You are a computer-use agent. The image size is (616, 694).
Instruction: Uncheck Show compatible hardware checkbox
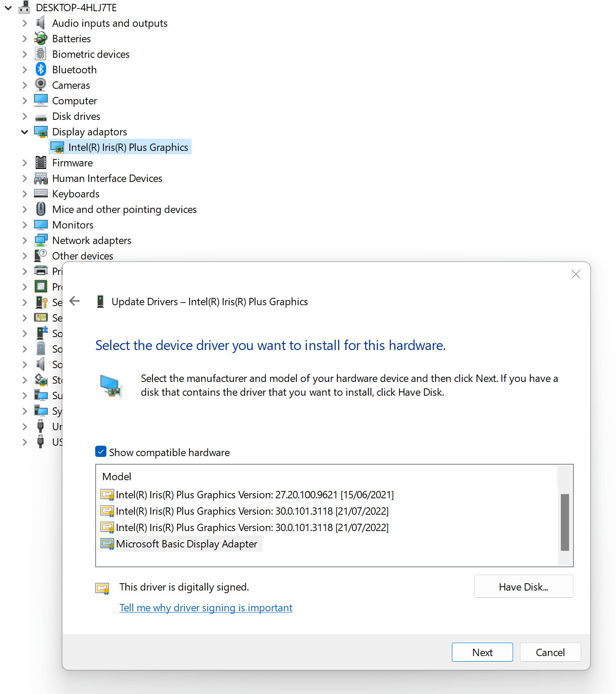pos(101,452)
